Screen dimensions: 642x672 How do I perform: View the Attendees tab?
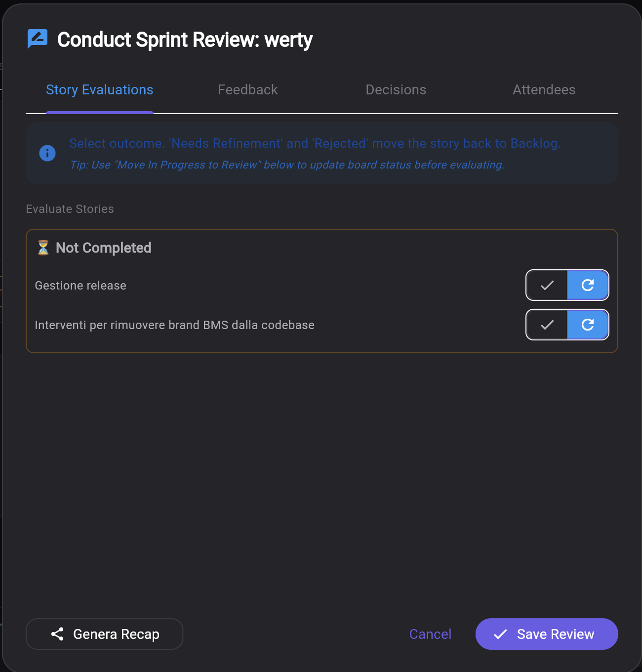coord(544,90)
